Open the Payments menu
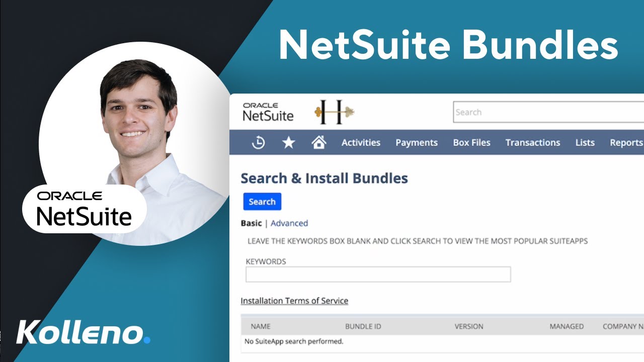This screenshot has width=644, height=362. click(x=417, y=142)
